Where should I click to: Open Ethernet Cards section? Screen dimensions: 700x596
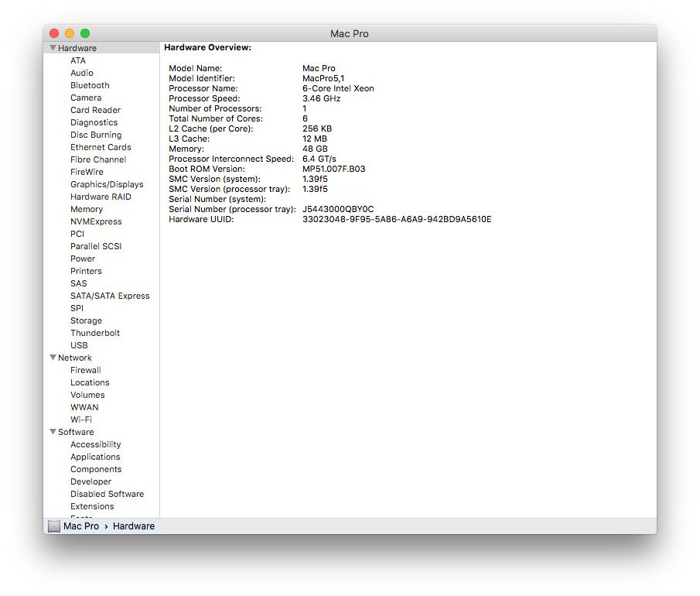pyautogui.click(x=101, y=147)
